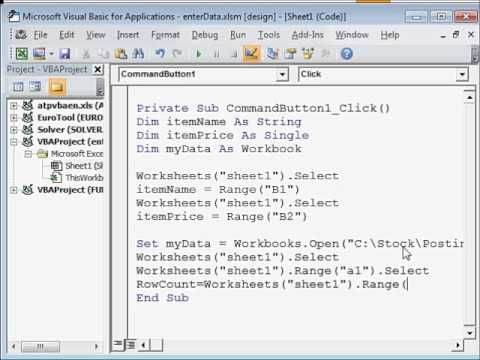Collapse the Microsoft Excel Objects folder
The image size is (480, 360).
(28, 154)
